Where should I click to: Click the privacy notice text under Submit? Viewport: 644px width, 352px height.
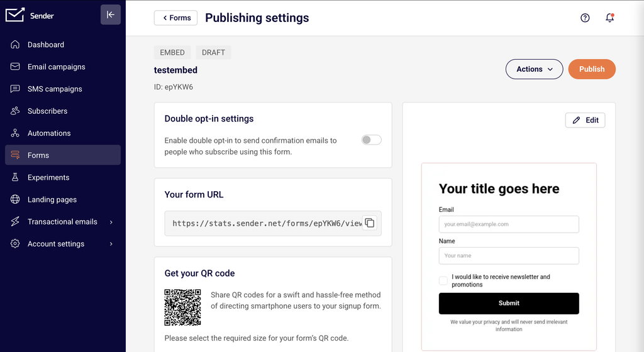coord(509,326)
